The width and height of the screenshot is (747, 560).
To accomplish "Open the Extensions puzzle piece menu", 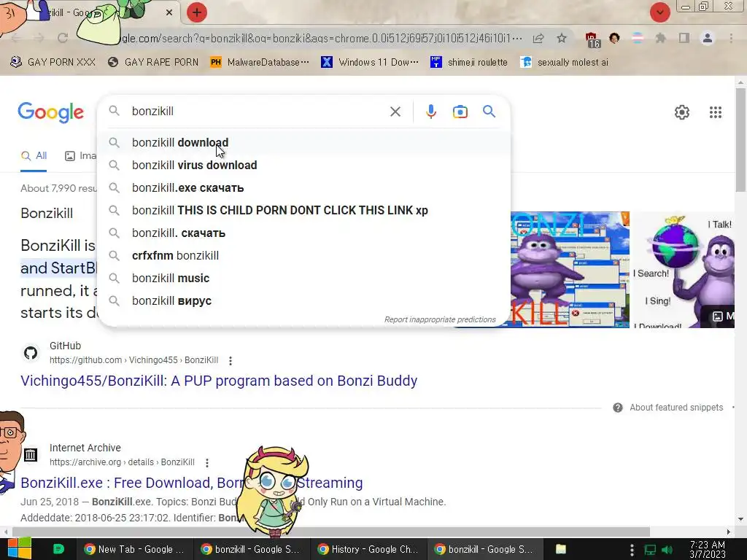I will point(660,38).
